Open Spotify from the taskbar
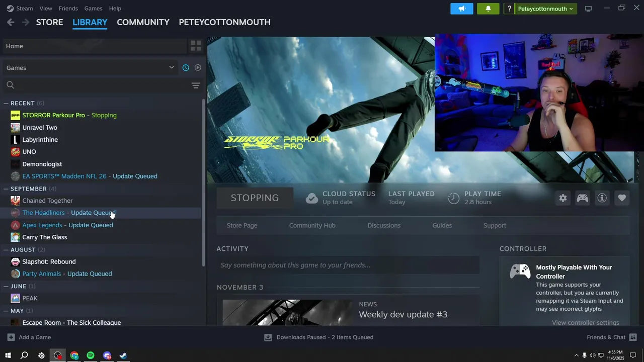This screenshot has width=644, height=362. coord(91,355)
